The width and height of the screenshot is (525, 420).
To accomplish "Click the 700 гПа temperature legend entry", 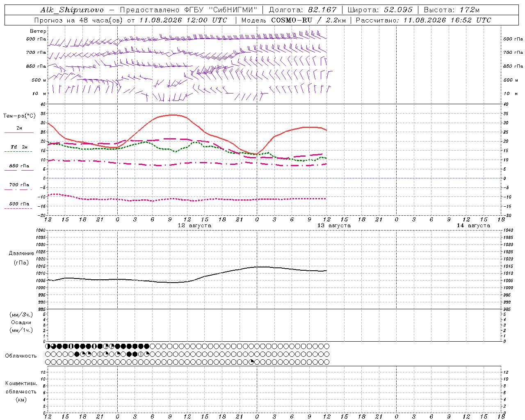I will pyautogui.click(x=19, y=185).
